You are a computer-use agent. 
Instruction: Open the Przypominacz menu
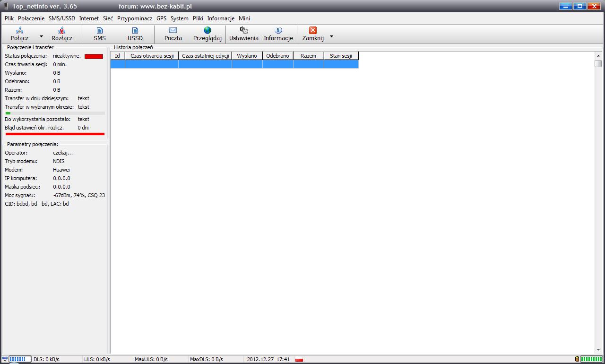[135, 18]
